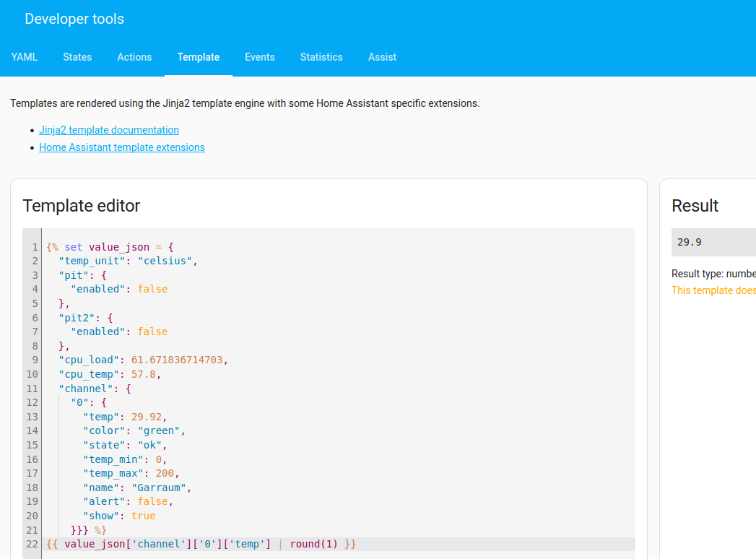Select the Actions tab
This screenshot has width=756, height=559.
tap(134, 57)
